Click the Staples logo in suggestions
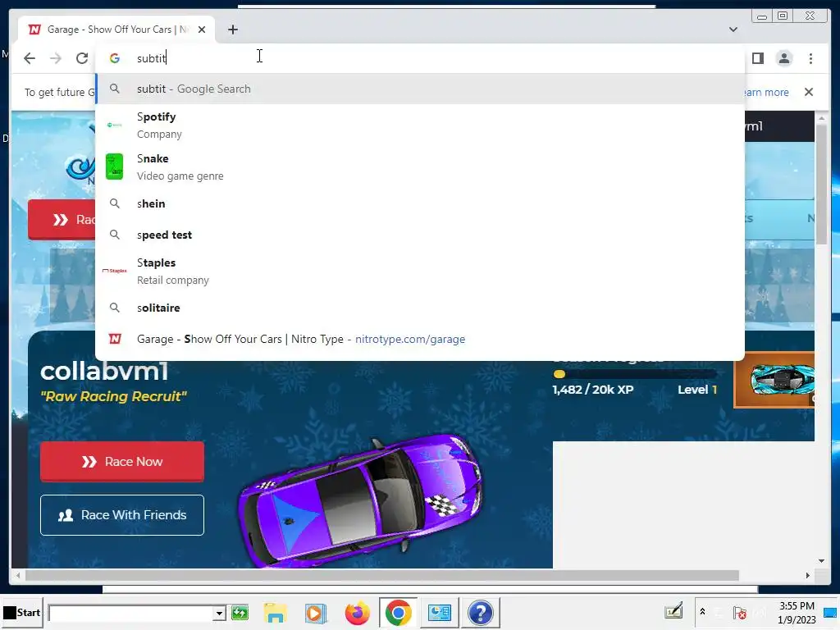Viewport: 840px width, 630px height. (114, 271)
